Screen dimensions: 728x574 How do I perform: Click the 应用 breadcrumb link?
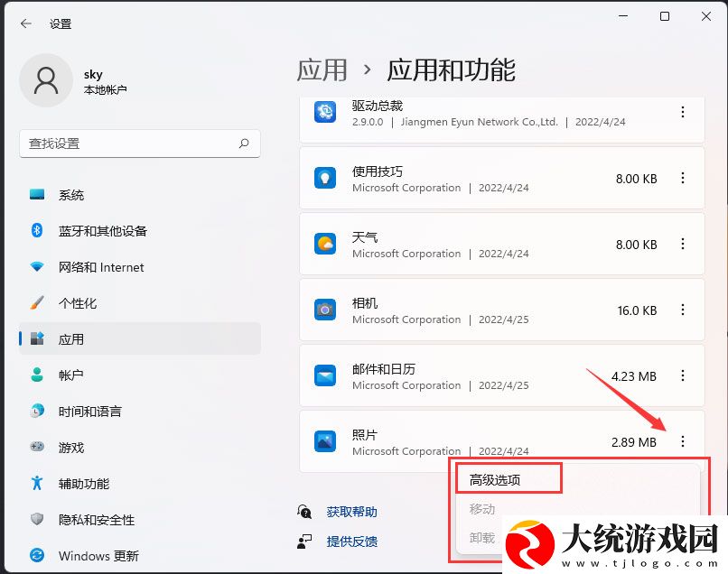(x=322, y=70)
